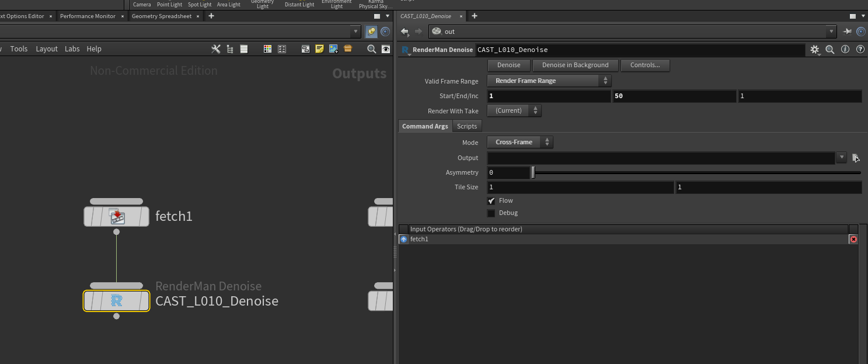Select the Command Args tab
This screenshot has width=868, height=364.
point(425,126)
